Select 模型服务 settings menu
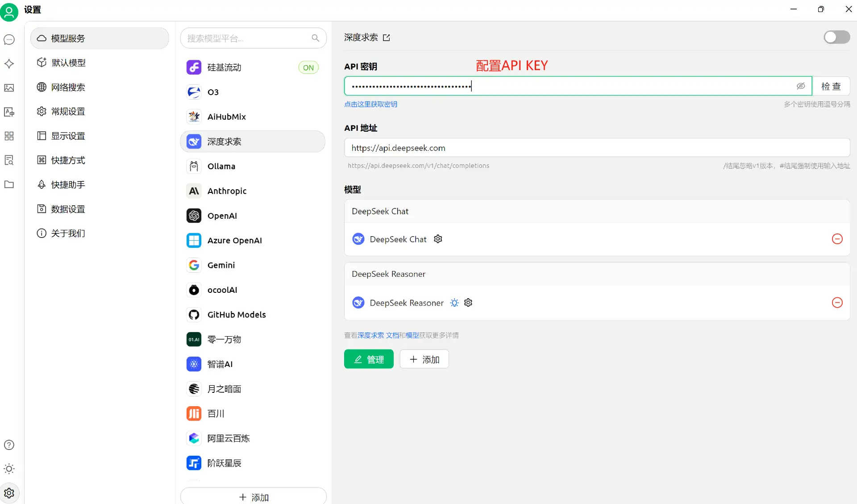The height and width of the screenshot is (504, 857). tap(100, 38)
